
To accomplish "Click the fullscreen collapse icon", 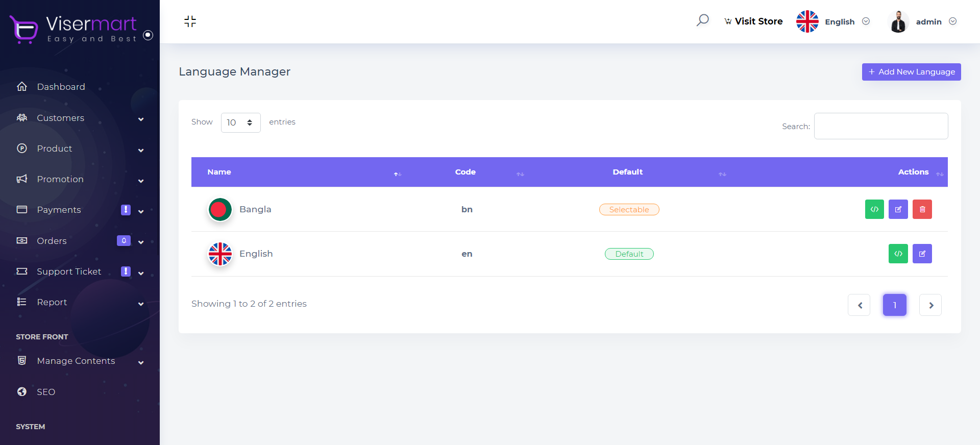I will (190, 21).
